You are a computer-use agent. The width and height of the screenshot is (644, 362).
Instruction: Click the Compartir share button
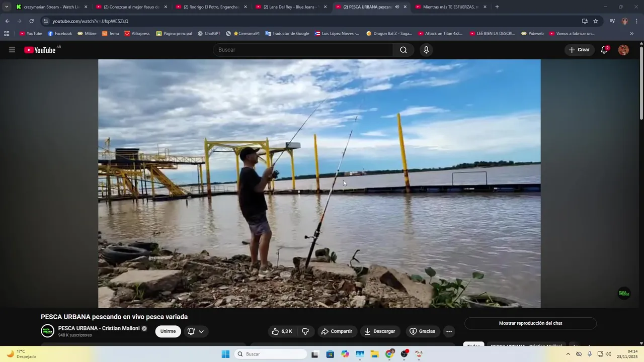pos(337,331)
